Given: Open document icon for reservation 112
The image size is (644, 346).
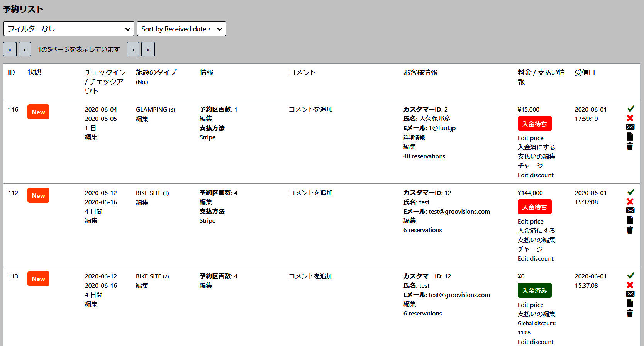Looking at the screenshot, I should click(x=630, y=220).
